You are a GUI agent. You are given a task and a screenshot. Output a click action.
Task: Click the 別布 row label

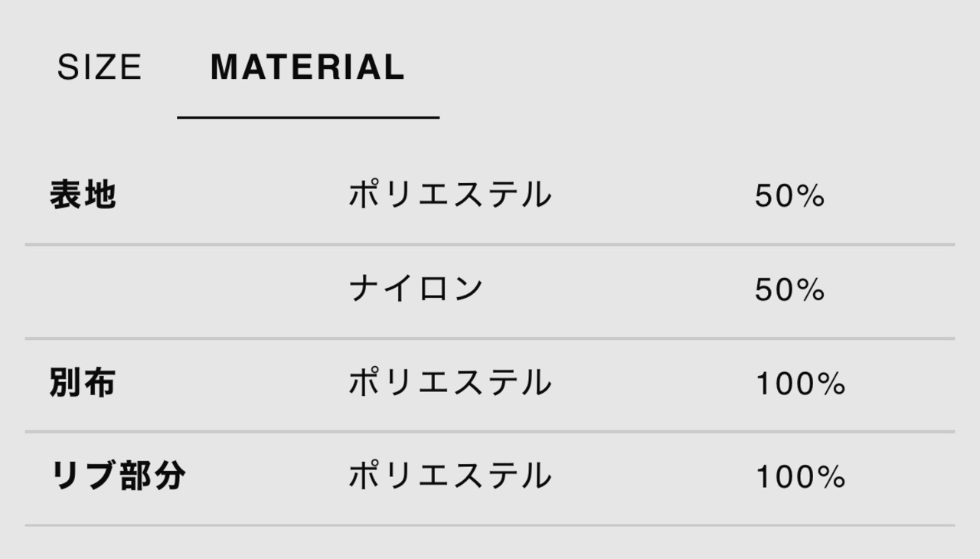click(83, 383)
